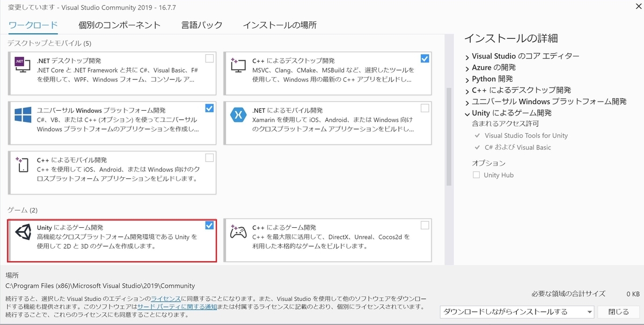Screen dimensions: 644x325
Task: Check the .NET によるモバイル開発 checkbox
Action: tap(425, 108)
